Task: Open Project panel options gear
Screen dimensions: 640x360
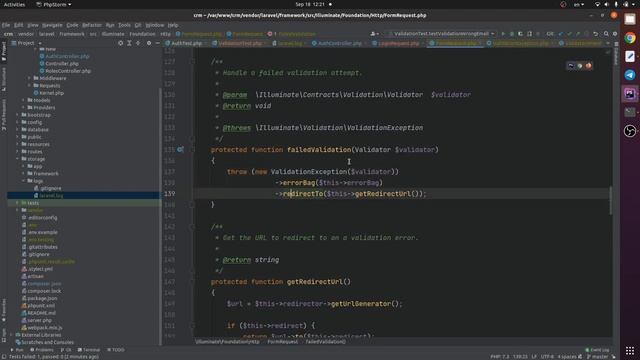Action: coord(149,43)
